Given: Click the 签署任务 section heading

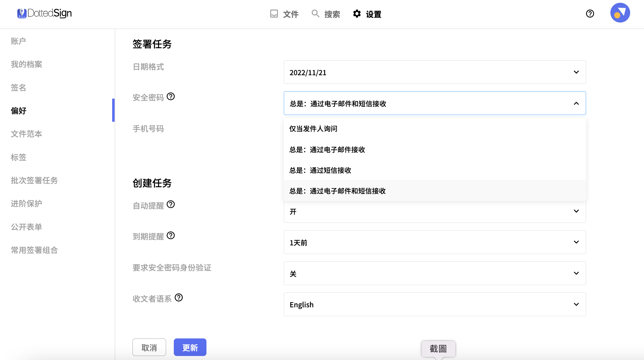Looking at the screenshot, I should [x=152, y=44].
